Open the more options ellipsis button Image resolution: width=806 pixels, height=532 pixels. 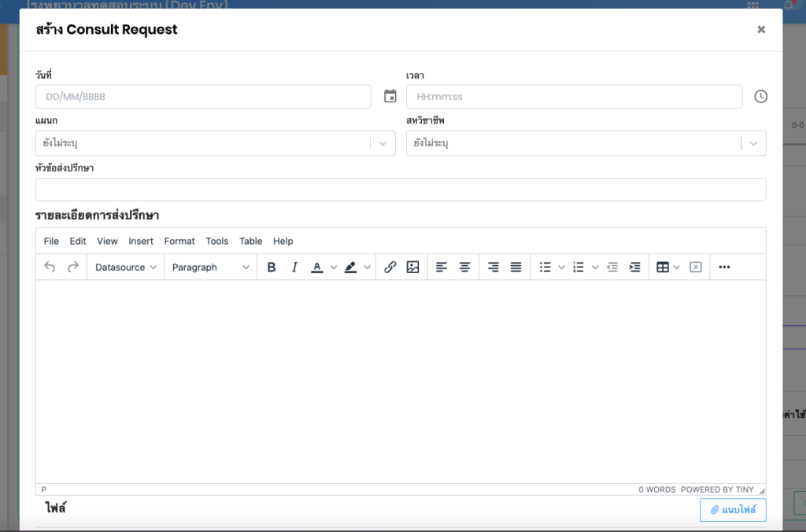click(x=724, y=267)
